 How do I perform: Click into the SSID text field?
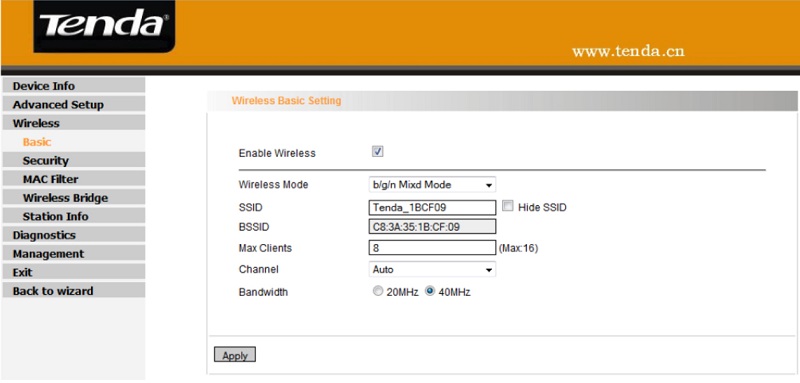coord(432,208)
